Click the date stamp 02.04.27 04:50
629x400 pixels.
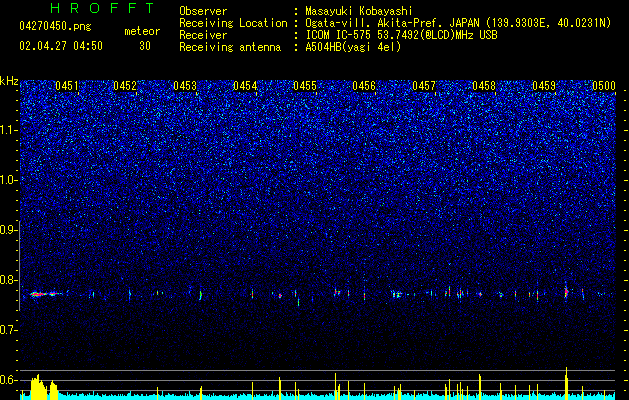(61, 46)
